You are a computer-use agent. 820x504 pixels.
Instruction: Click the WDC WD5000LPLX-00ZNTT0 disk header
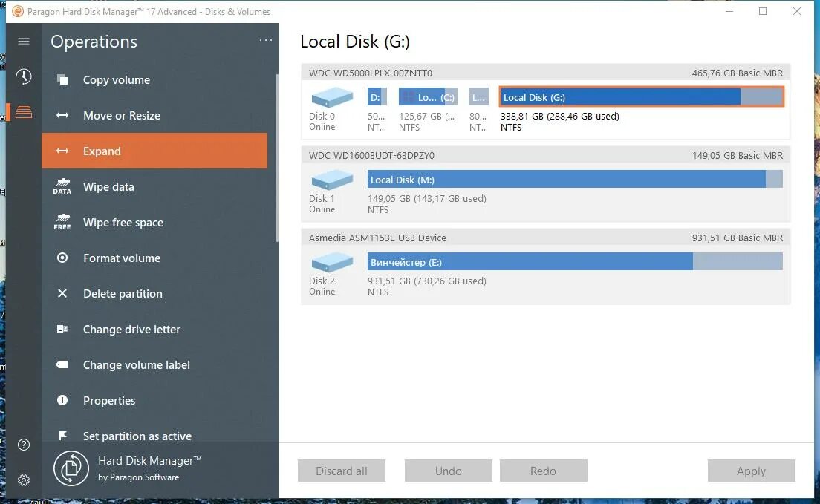(x=545, y=73)
